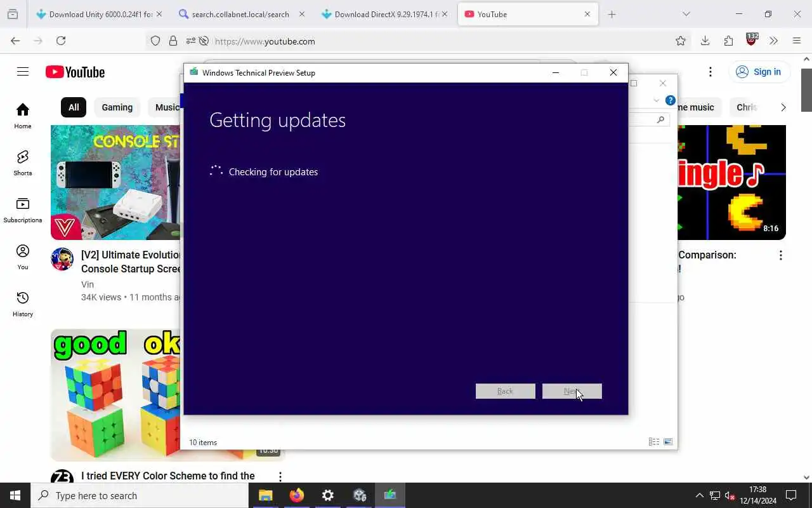Open the Rubik's cube color scheme thumbnail
812x508 pixels.
point(117,395)
